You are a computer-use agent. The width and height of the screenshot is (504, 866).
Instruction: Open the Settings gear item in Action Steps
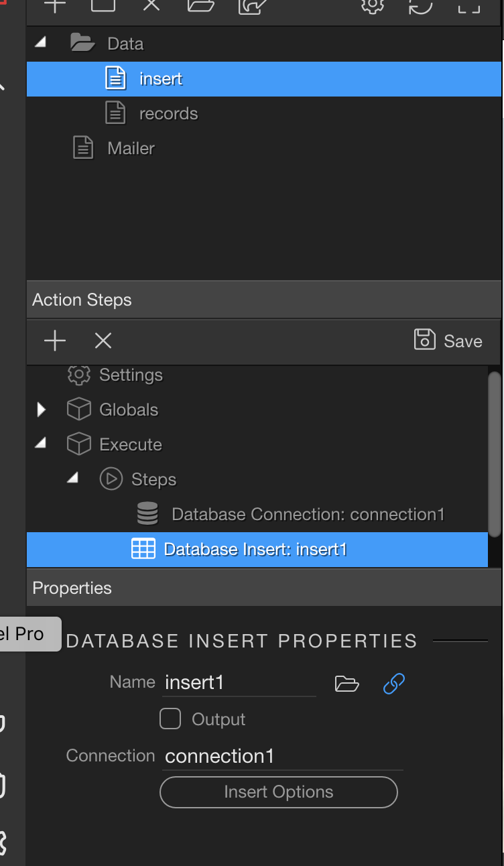(115, 375)
